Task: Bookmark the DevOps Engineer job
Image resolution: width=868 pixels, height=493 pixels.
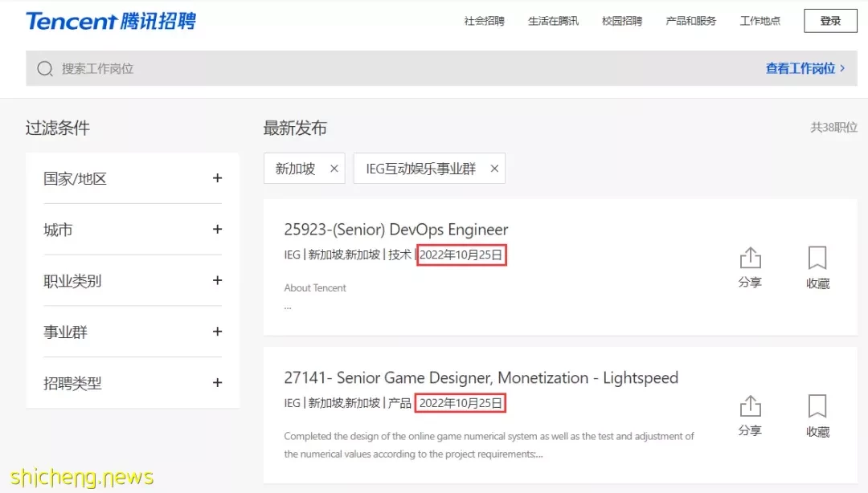Action: [817, 268]
